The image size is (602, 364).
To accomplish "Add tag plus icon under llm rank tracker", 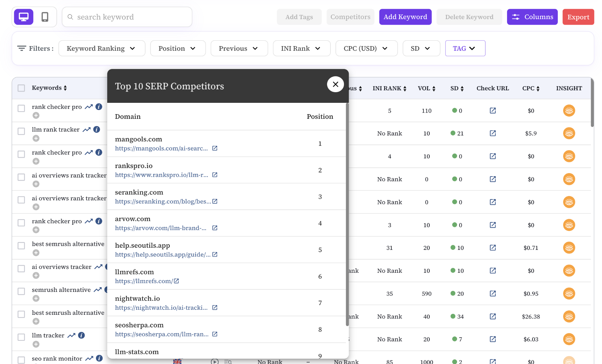I will [36, 138].
